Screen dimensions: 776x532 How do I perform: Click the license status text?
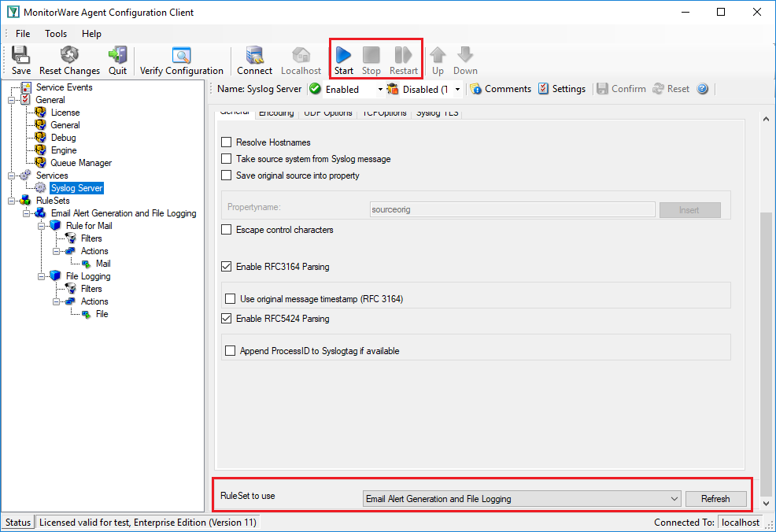[x=148, y=523]
